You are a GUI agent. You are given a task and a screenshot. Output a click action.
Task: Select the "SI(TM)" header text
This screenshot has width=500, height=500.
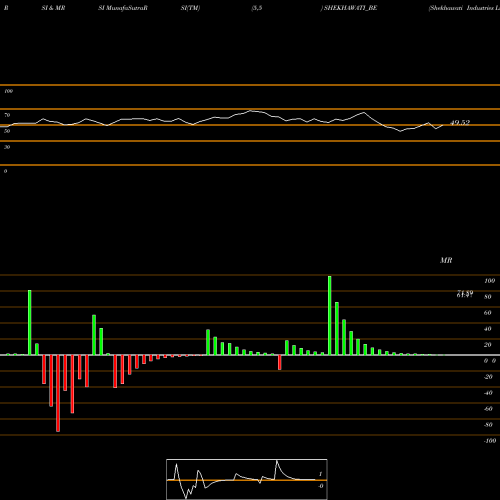190,8
